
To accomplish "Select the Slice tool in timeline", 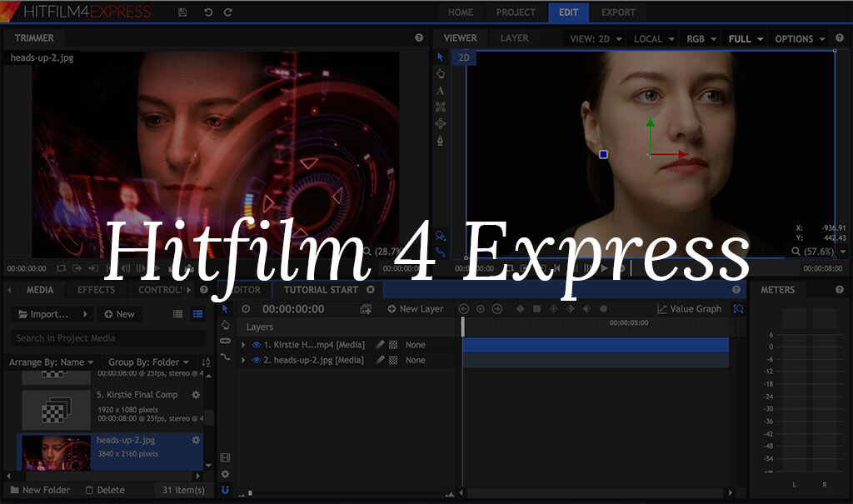I will click(225, 341).
